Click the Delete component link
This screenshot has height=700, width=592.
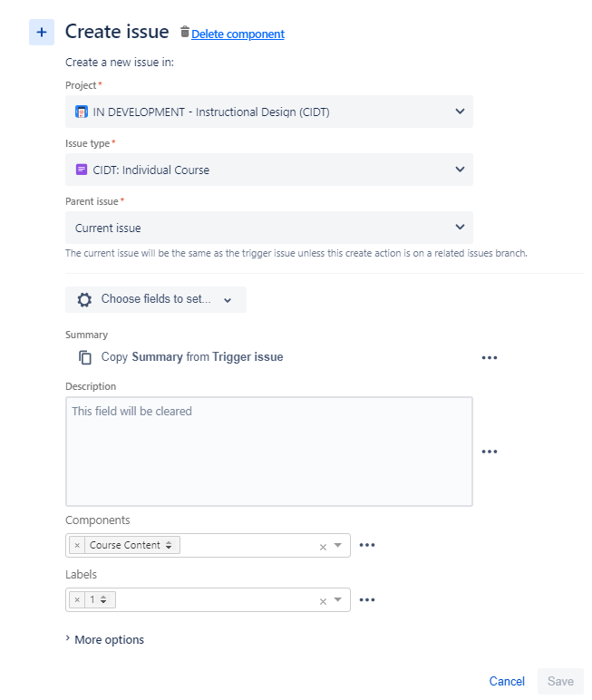[238, 34]
